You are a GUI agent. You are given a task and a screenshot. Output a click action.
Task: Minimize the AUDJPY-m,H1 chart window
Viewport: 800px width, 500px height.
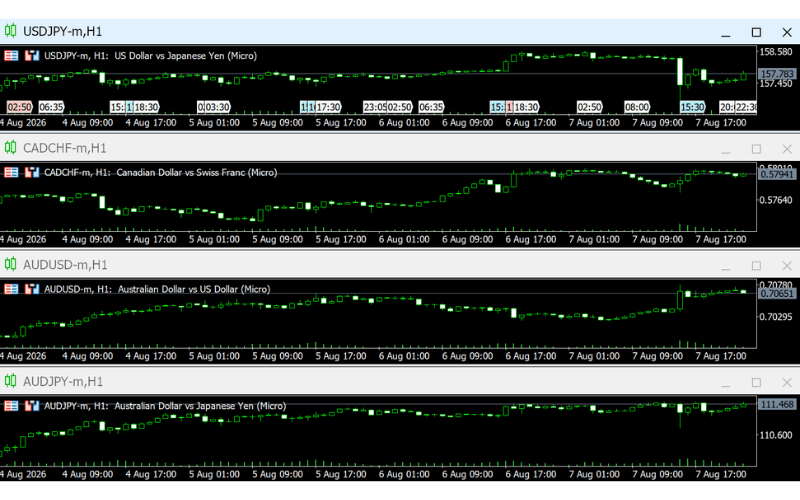point(726,383)
